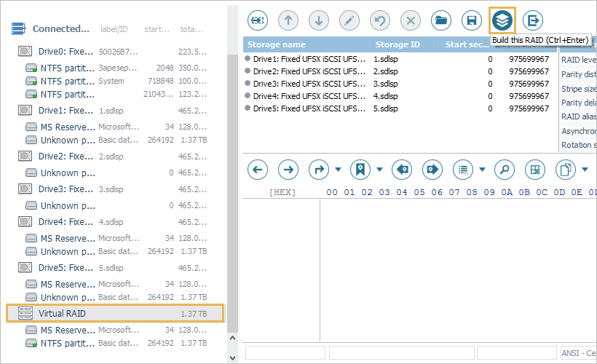Expand the go-to position dropdown arrow
The image size is (597, 364).
[x=338, y=170]
